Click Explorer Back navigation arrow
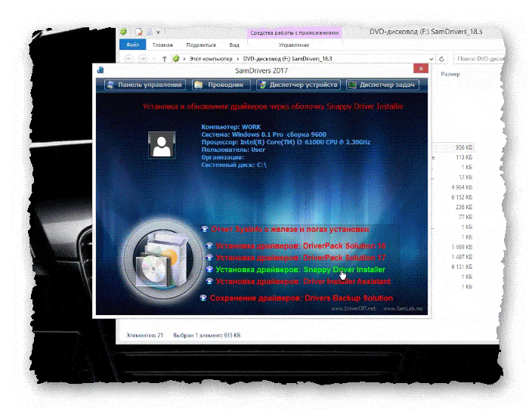This screenshot has height=411, width=532. [x=128, y=59]
